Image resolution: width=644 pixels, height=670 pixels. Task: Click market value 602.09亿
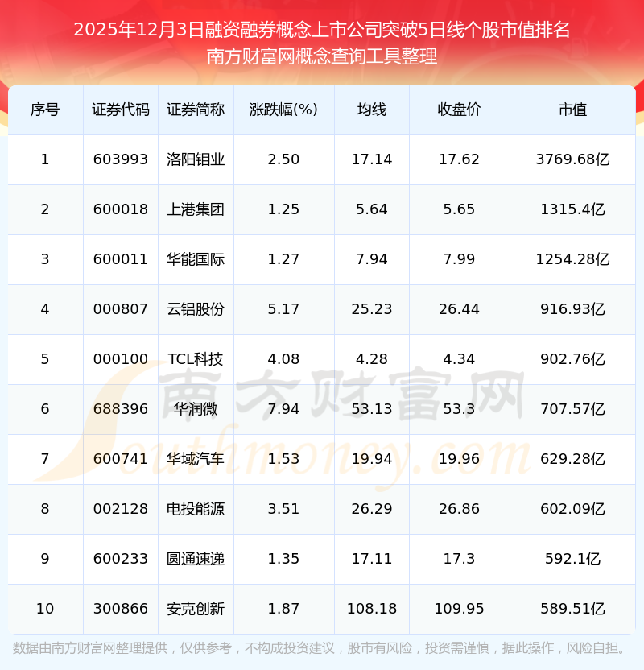[x=572, y=509]
